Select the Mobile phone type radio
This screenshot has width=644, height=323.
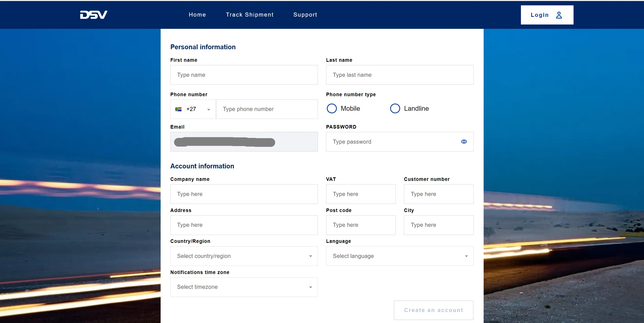click(x=332, y=108)
